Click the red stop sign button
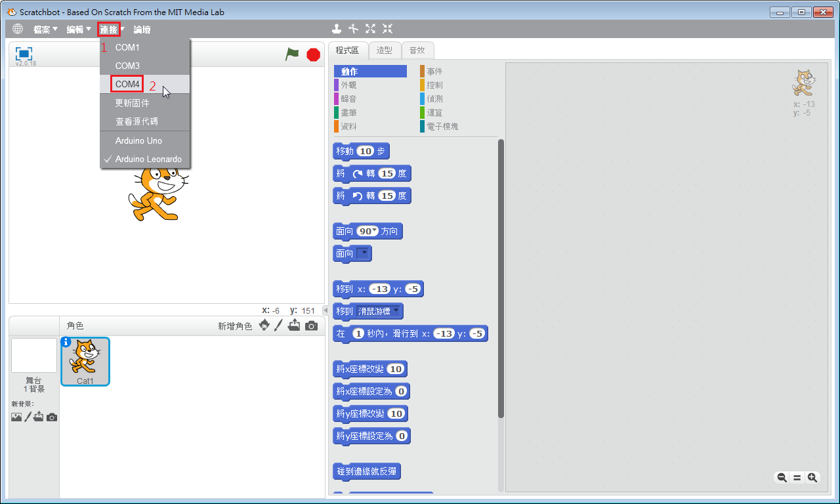 [x=314, y=54]
